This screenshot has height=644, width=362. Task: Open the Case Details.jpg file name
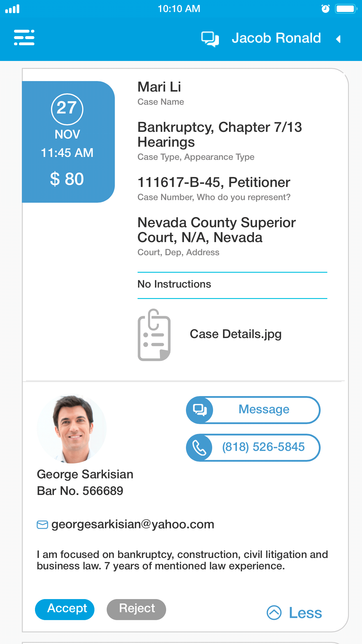(236, 334)
